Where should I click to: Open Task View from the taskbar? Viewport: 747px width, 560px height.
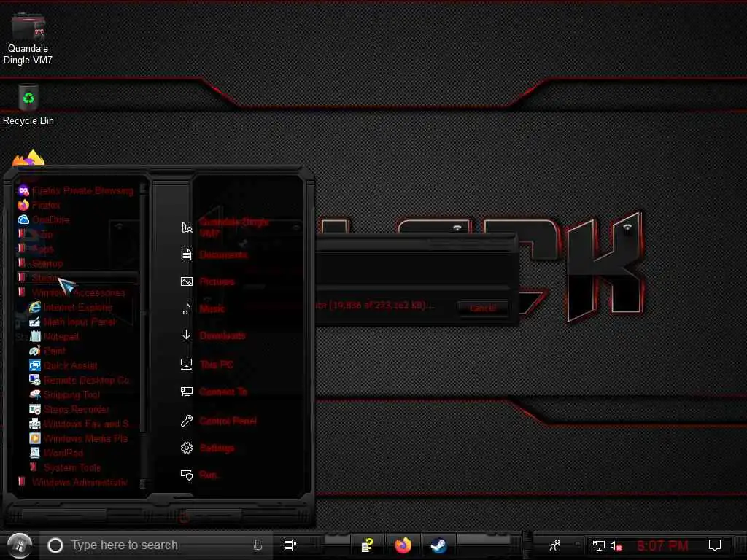(x=290, y=545)
